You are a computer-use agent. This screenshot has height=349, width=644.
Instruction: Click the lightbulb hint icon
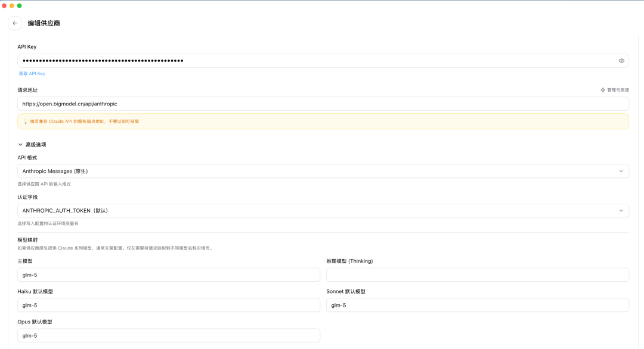tap(26, 121)
